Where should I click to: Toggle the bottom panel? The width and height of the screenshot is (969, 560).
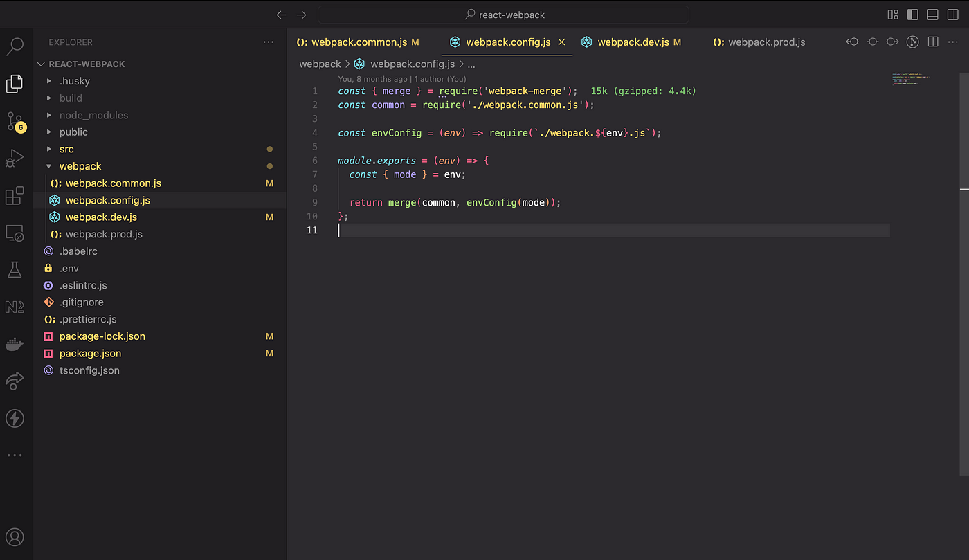point(932,15)
